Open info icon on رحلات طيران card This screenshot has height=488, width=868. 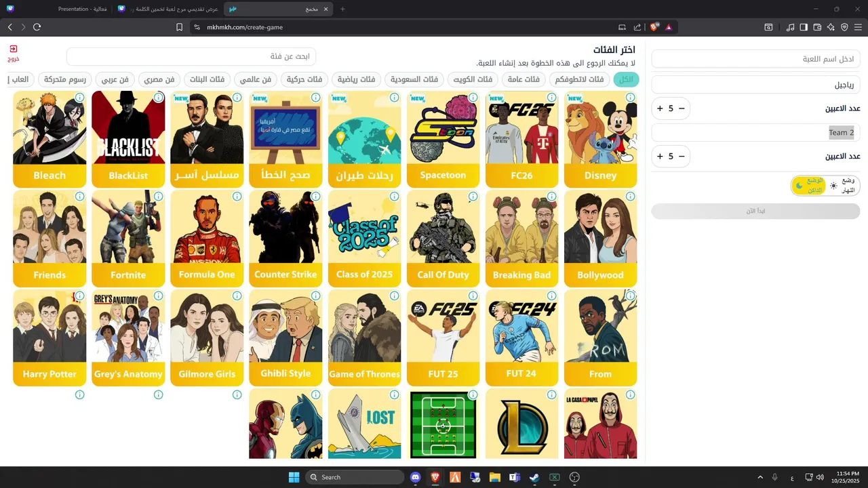point(395,98)
